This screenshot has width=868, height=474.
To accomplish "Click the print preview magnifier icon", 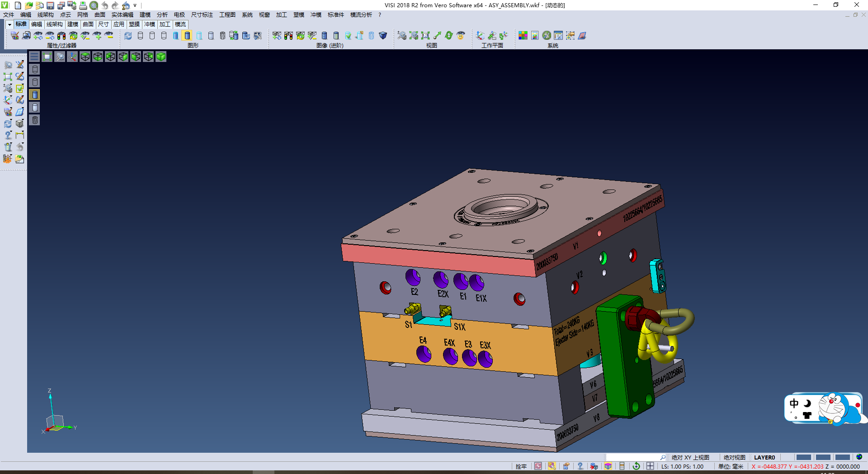I will 94,5.
